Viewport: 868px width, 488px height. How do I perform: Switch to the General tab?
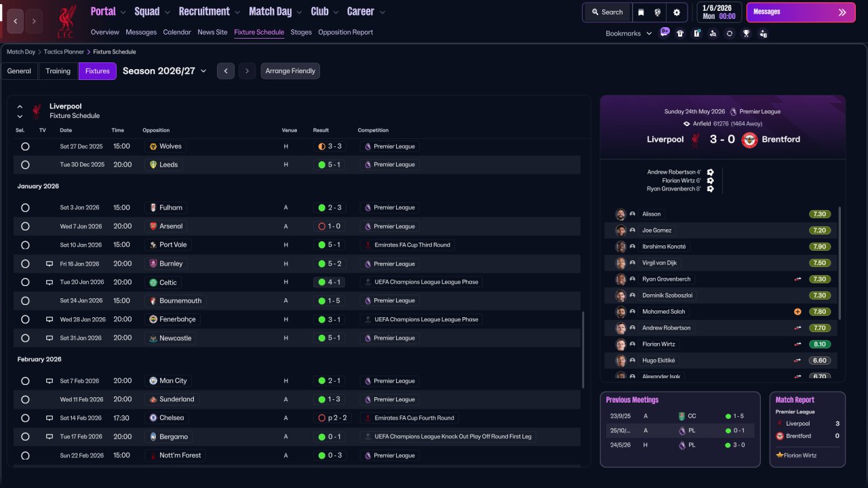coord(19,71)
